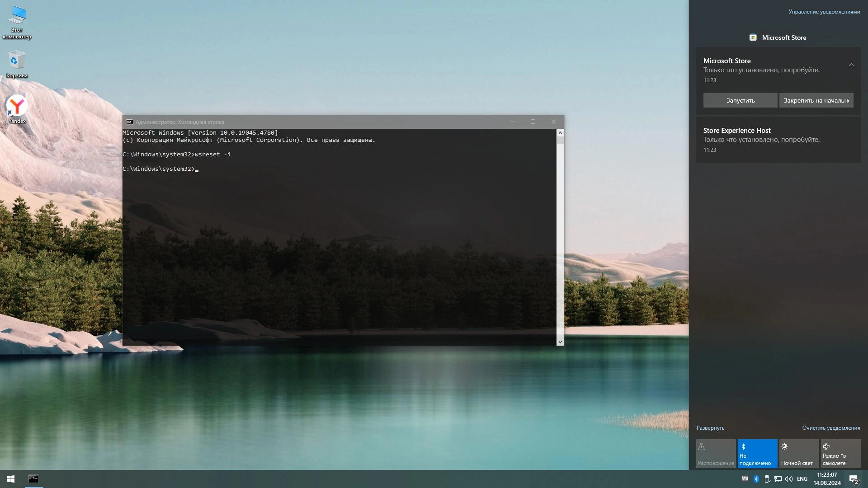This screenshot has height=488, width=868.
Task: Click the volume speaker tray icon
Action: (788, 479)
